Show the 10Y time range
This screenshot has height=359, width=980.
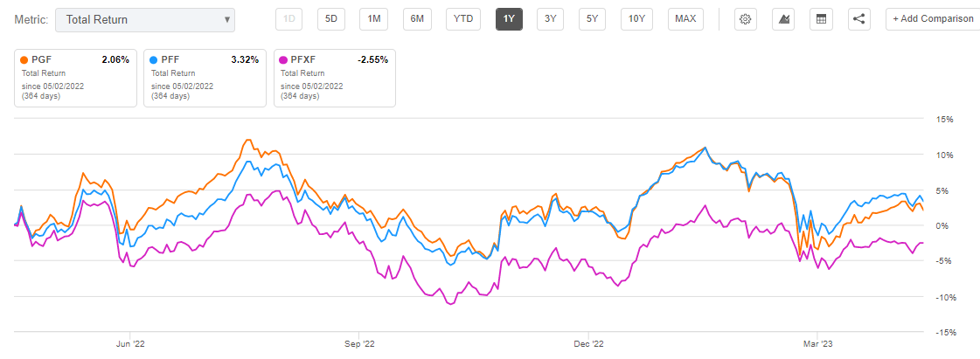(x=636, y=18)
